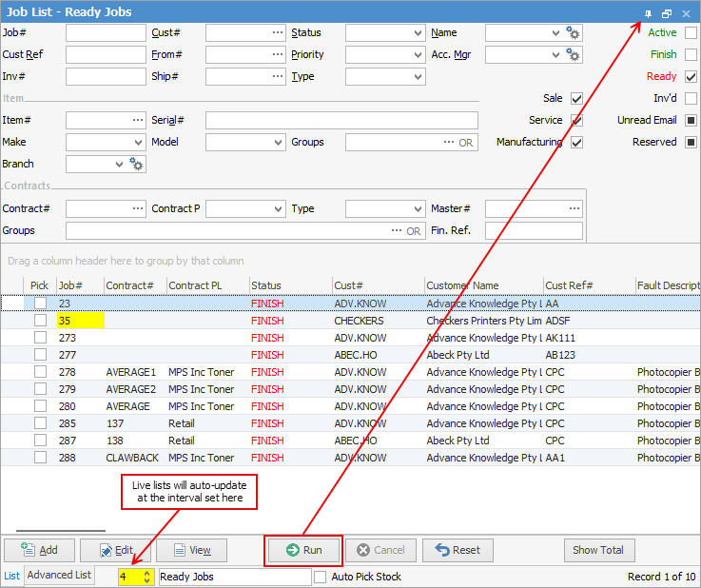This screenshot has height=588, width=701.
Task: Toggle the OR operator for Contracts Groups
Action: tap(413, 231)
